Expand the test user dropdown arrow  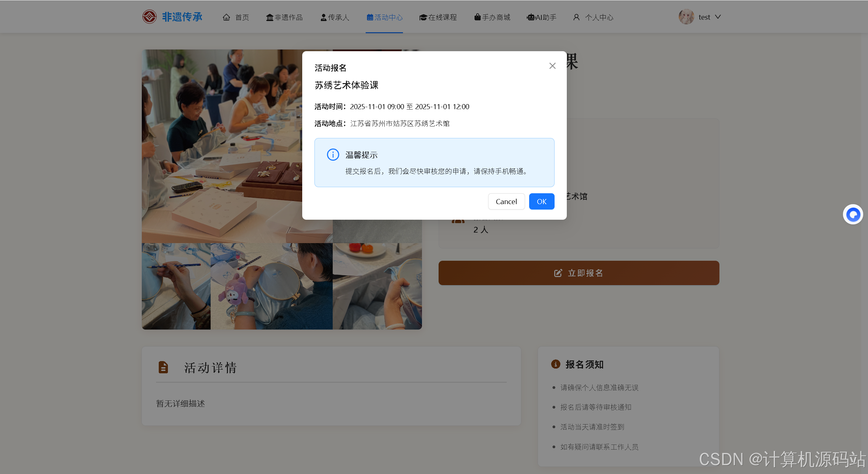click(x=718, y=17)
